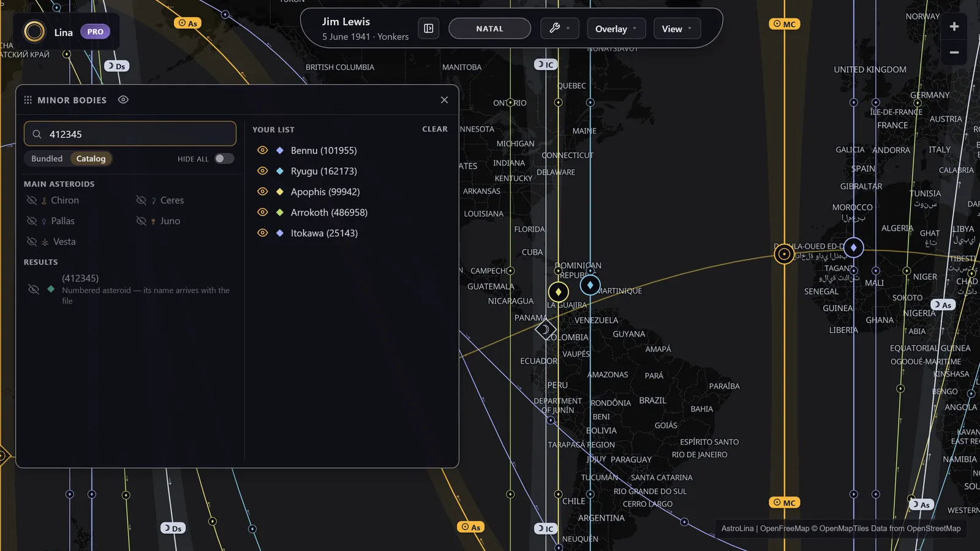Zoom out the map with minus button
This screenshot has width=980, height=551.
[954, 53]
